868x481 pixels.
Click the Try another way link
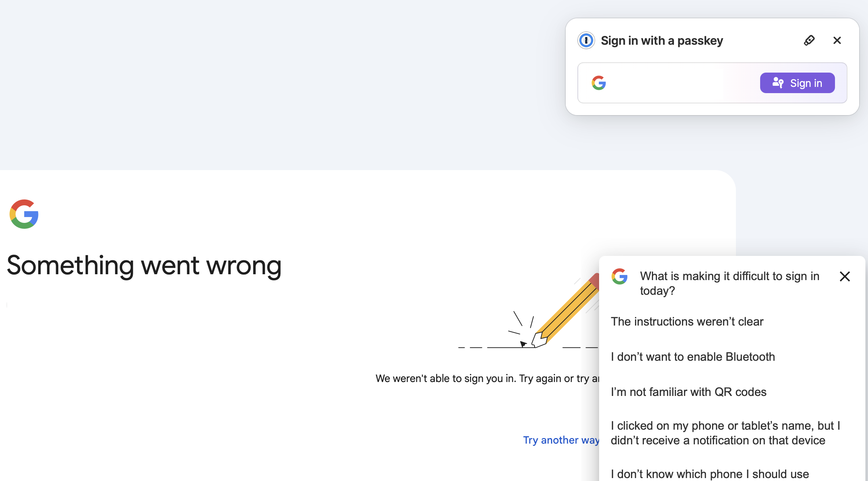(561, 440)
